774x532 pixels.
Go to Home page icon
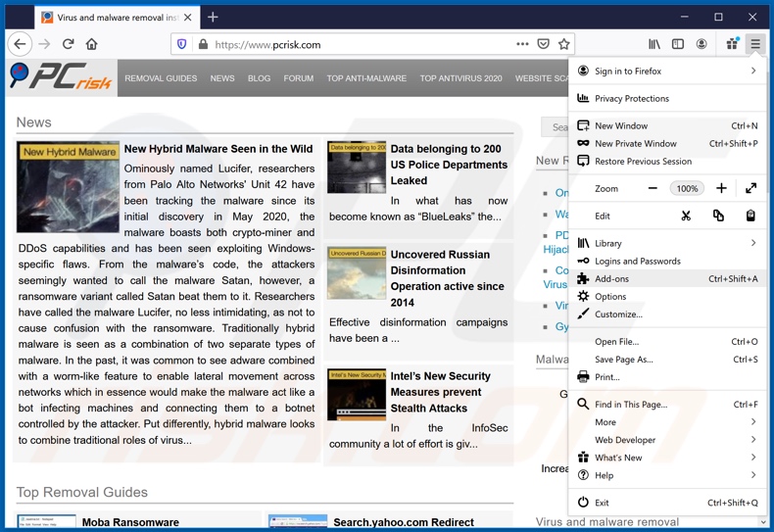[x=92, y=44]
